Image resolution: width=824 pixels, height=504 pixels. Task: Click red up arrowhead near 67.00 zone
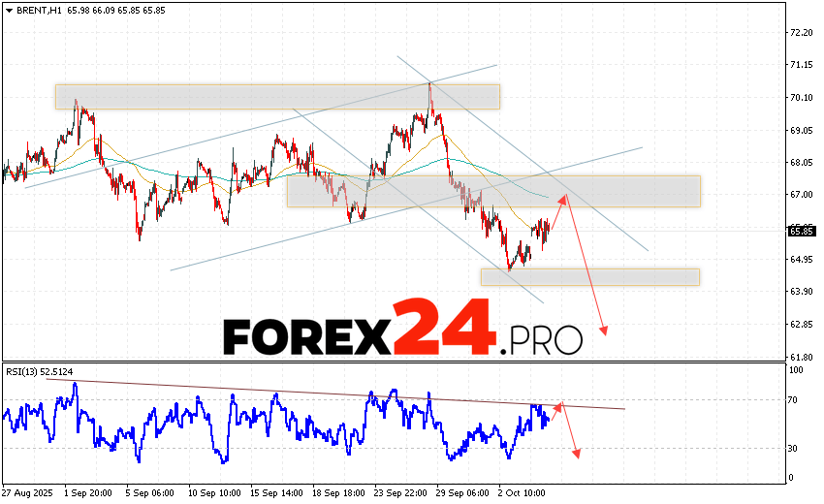[564, 199]
